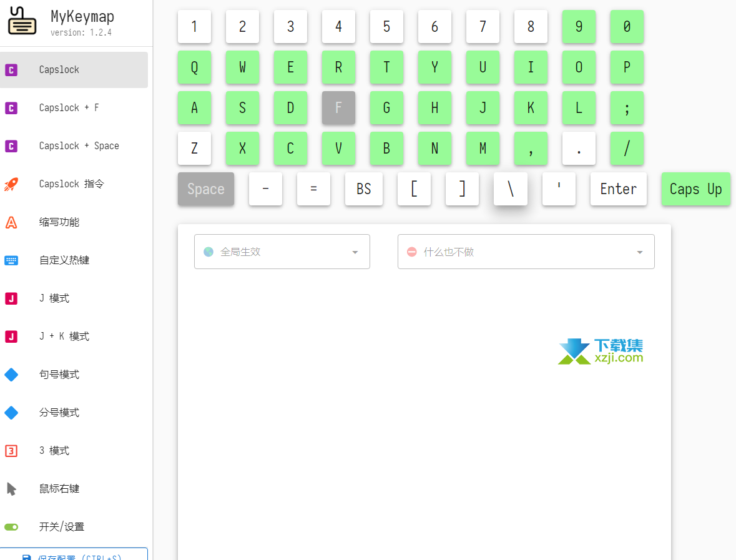Select the green number 9 key
Viewport: 736px width, 560px height.
579,27
